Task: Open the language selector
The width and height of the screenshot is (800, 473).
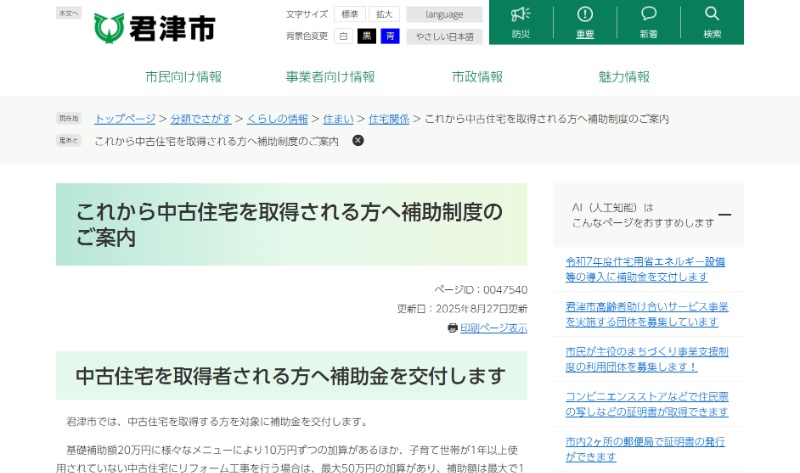Action: click(444, 15)
